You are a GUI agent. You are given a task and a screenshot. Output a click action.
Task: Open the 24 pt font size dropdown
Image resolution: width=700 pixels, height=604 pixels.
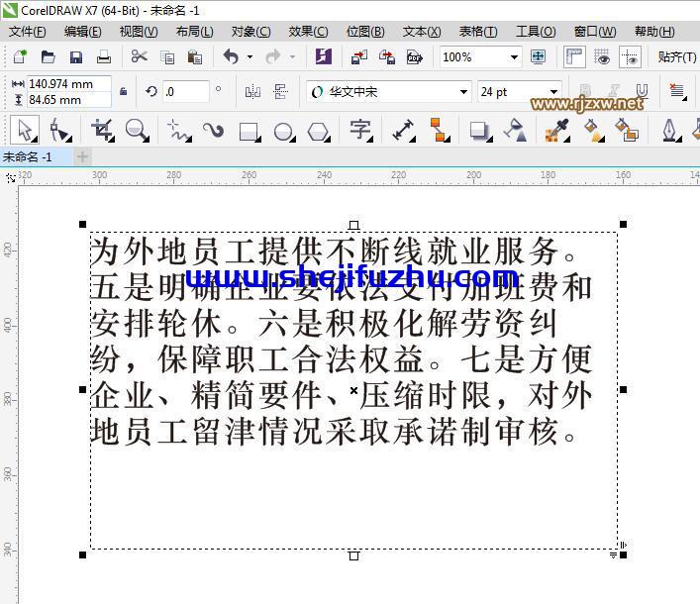point(554,92)
